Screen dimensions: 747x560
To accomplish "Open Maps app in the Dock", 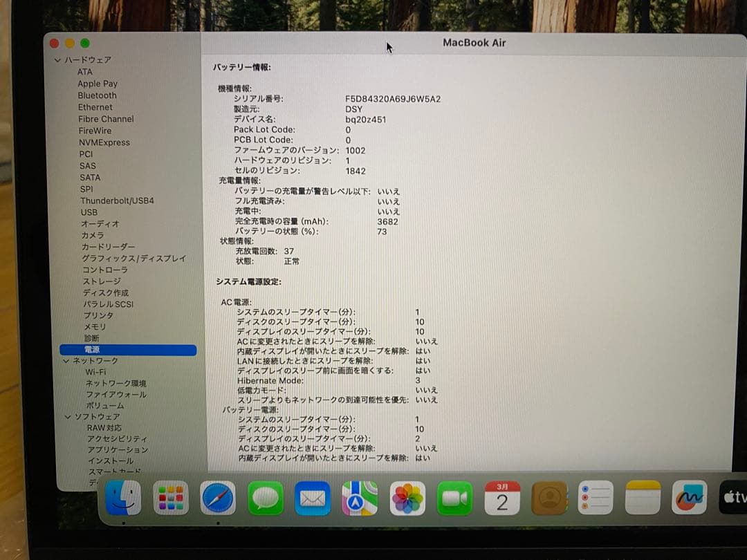I will click(360, 498).
